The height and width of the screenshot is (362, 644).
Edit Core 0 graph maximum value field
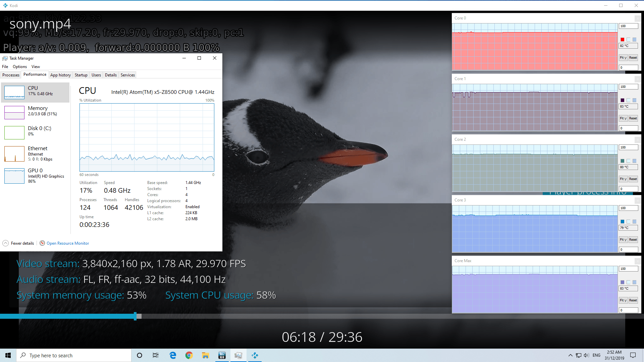628,26
